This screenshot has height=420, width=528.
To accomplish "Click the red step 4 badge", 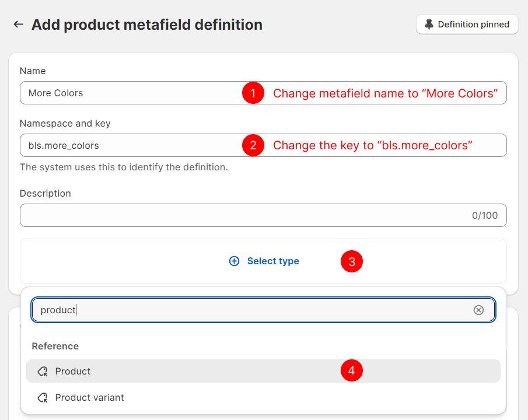I will click(x=352, y=370).
